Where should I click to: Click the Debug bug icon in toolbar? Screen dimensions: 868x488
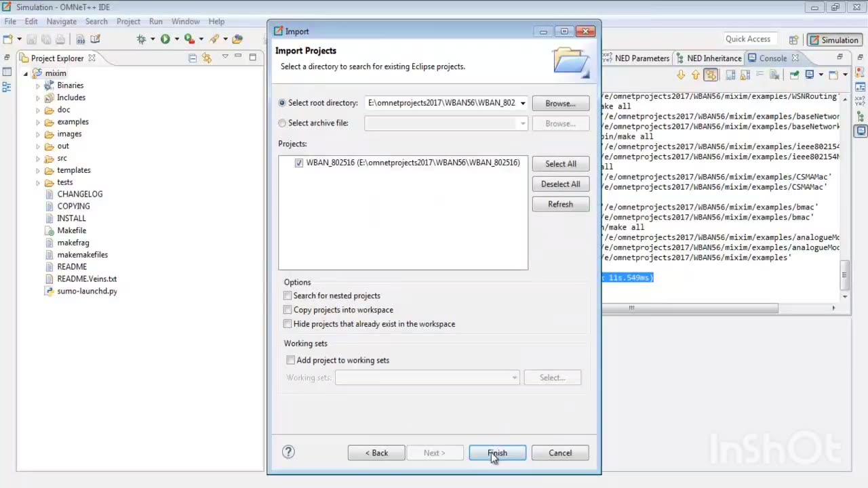(141, 39)
